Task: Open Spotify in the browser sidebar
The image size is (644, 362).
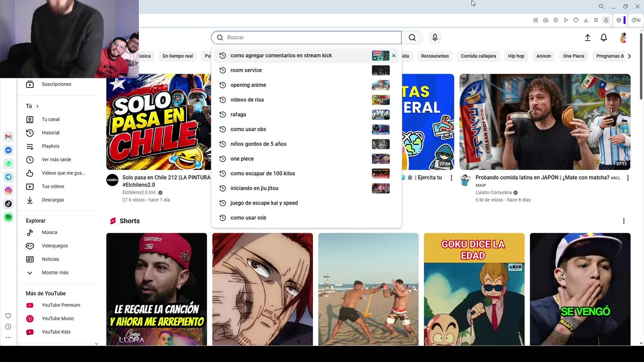Action: 8,217
